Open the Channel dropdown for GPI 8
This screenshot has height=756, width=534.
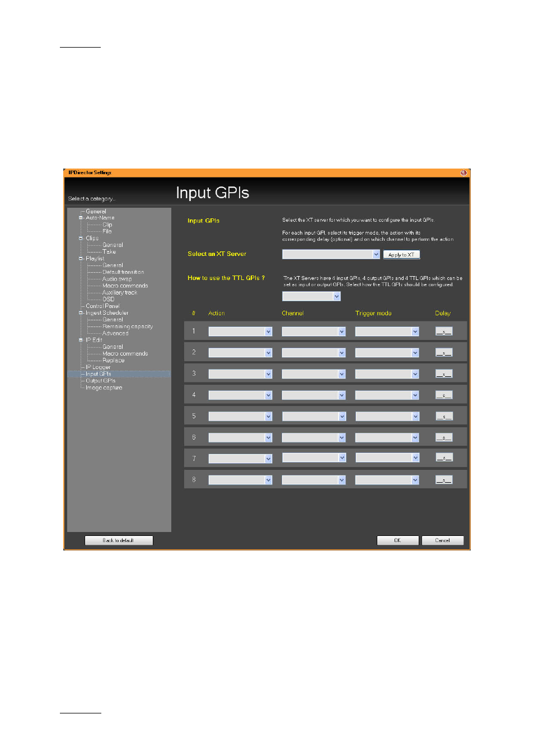pos(313,480)
